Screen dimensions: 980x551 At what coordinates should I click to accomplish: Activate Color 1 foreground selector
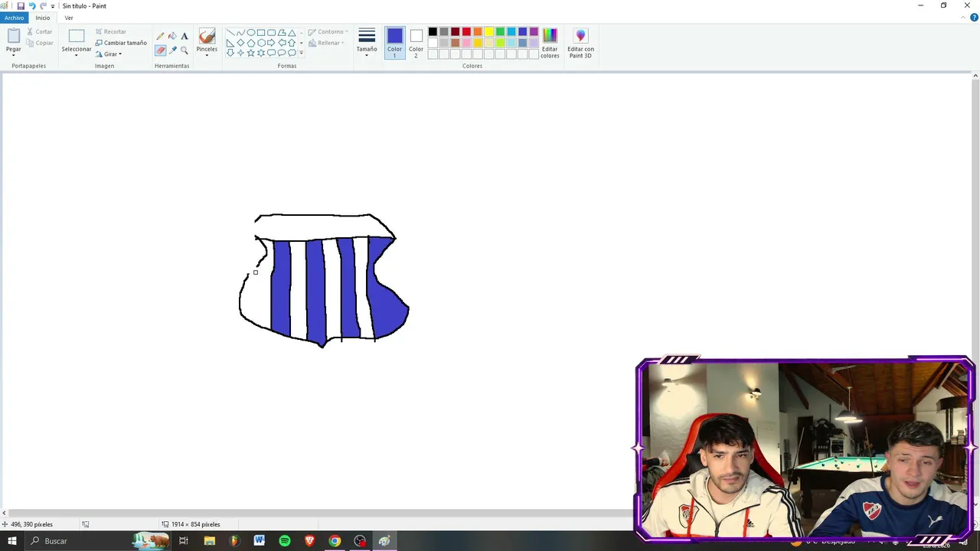point(394,44)
